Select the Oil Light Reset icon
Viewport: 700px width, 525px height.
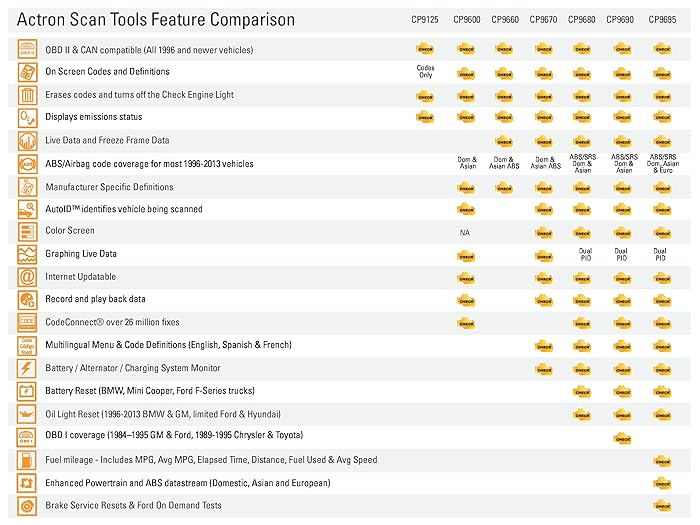pyautogui.click(x=27, y=413)
